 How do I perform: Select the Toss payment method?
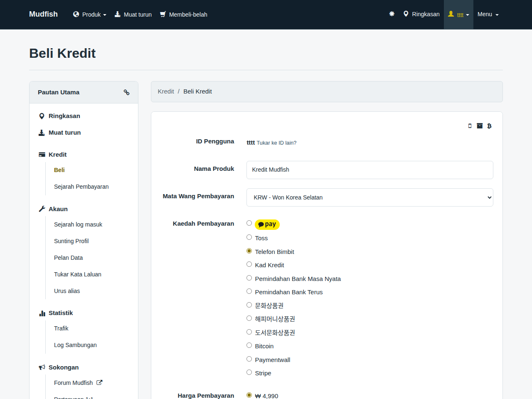pos(249,237)
